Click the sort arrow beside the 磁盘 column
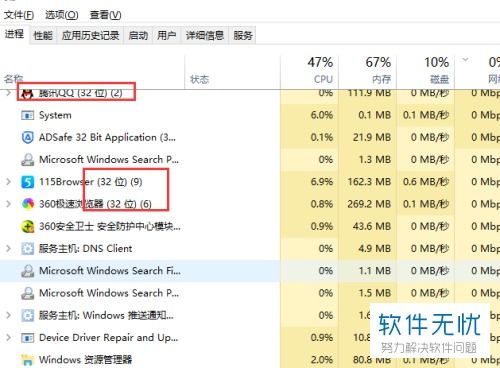The width and height of the screenshot is (500, 368). 465,60
